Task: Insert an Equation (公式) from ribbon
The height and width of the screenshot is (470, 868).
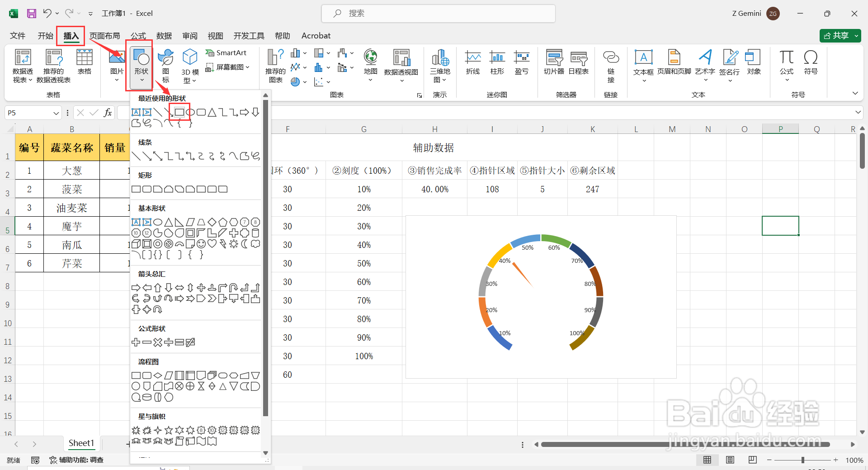Action: click(x=787, y=66)
